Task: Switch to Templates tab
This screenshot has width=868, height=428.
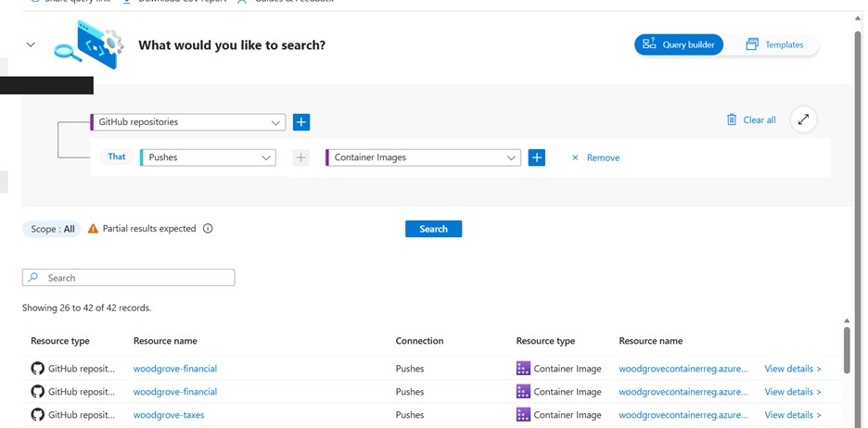Action: pos(774,44)
